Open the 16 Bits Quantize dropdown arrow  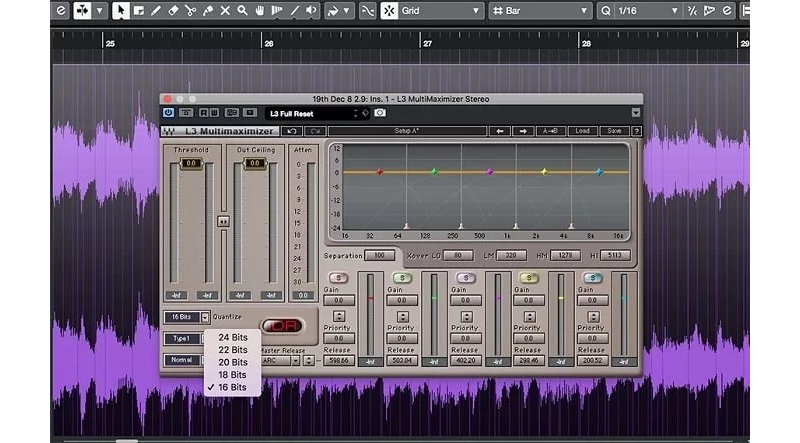pyautogui.click(x=205, y=317)
